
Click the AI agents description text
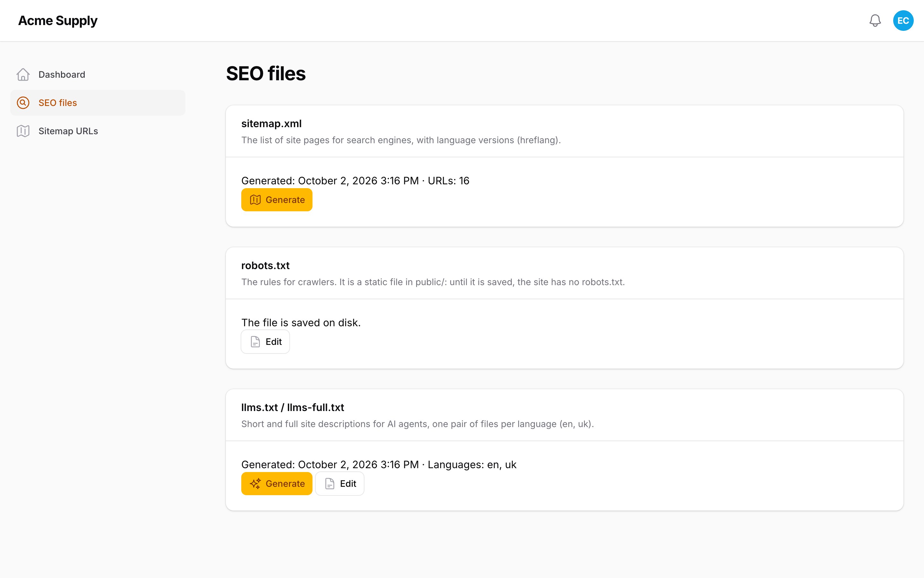(417, 424)
